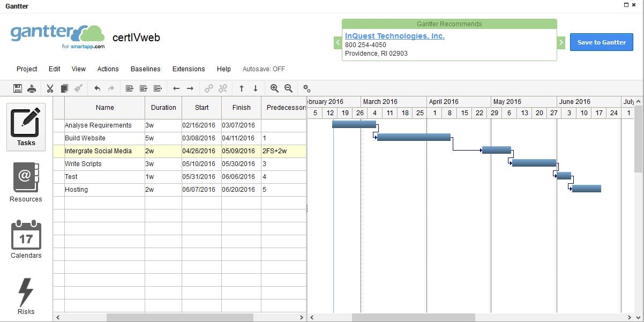Select the Test task name cell
This screenshot has height=322, width=644.
coord(104,177)
